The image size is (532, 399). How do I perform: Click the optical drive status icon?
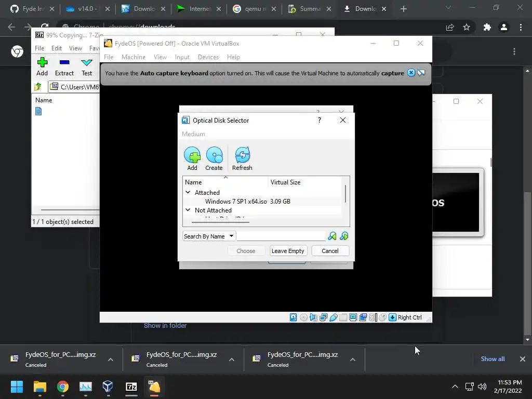coord(303,317)
